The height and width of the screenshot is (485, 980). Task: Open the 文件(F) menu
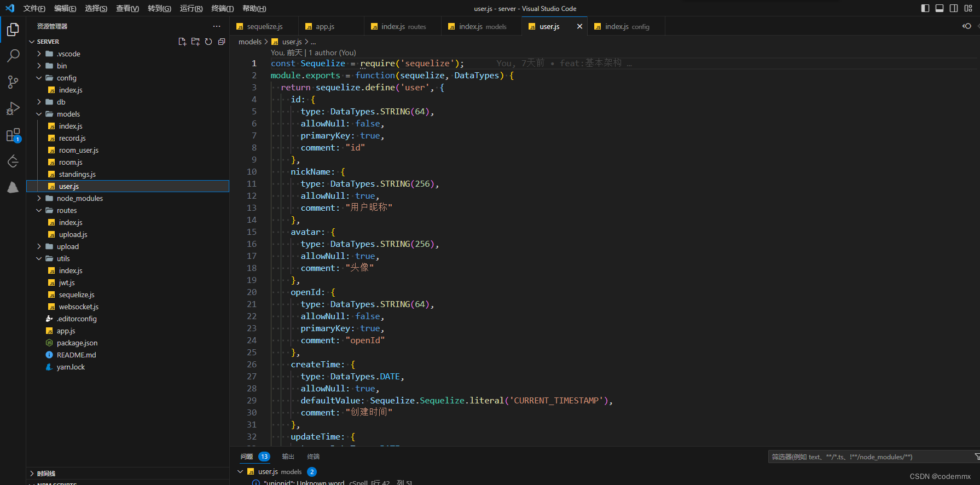pyautogui.click(x=34, y=8)
